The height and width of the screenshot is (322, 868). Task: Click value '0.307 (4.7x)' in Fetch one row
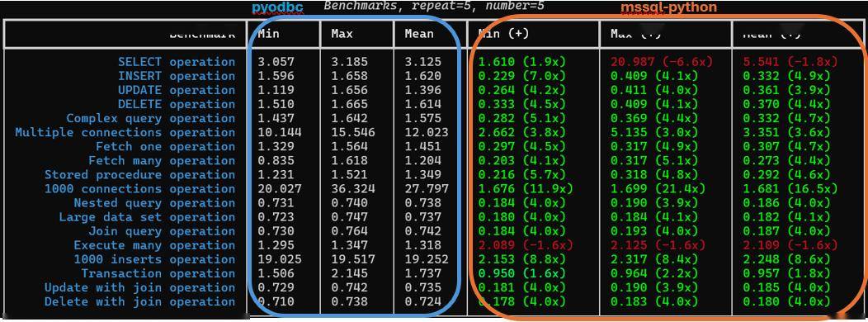(x=786, y=146)
